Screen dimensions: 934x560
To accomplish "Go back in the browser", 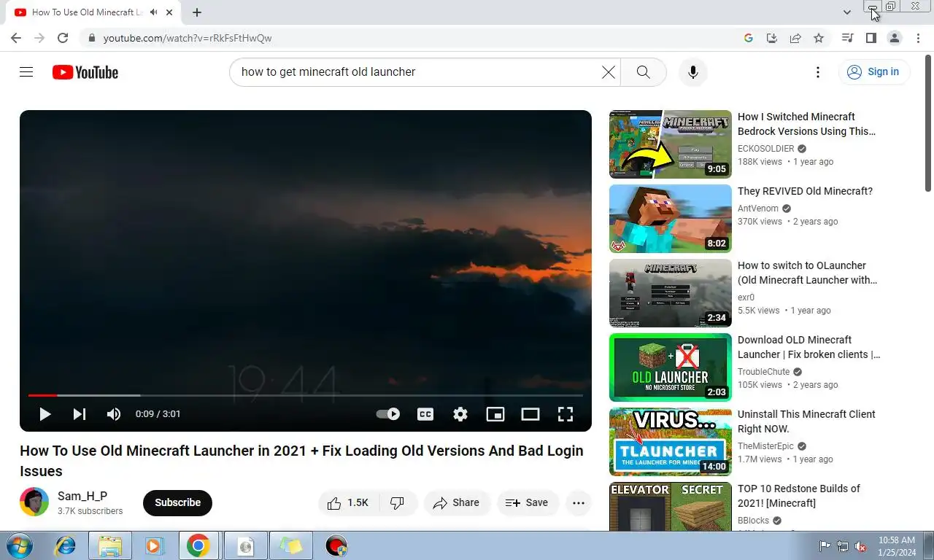I will [16, 38].
